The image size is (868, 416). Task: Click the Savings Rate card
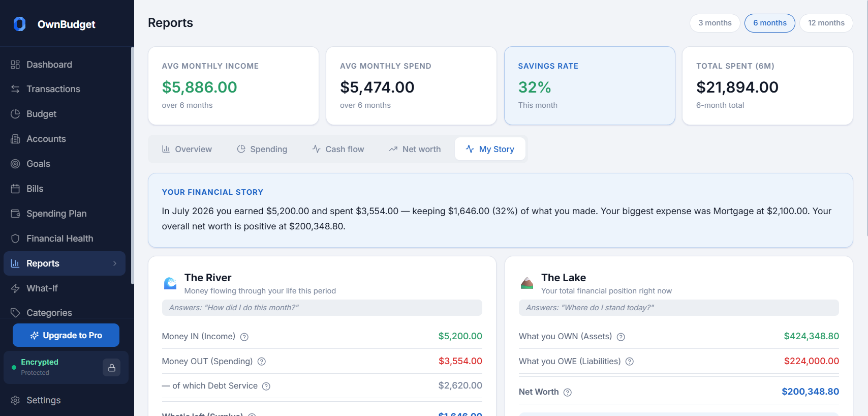(x=590, y=85)
